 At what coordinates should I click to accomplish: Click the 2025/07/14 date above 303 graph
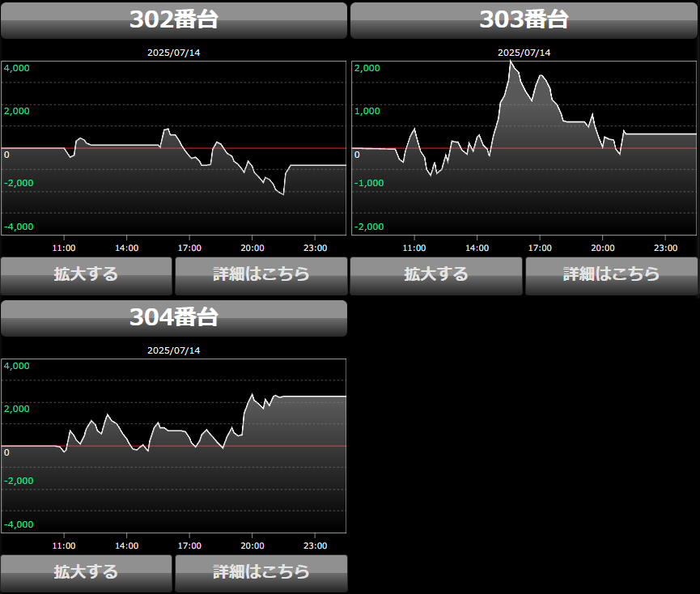tap(524, 53)
